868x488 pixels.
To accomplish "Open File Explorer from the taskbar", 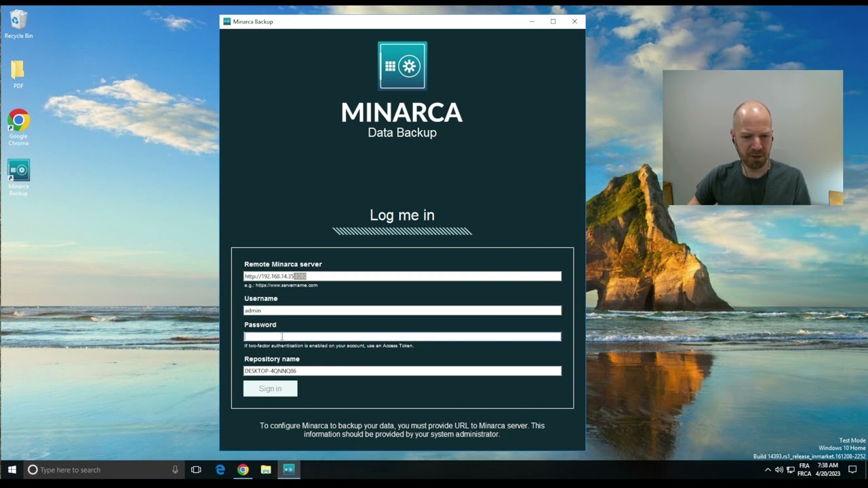I will [x=266, y=470].
